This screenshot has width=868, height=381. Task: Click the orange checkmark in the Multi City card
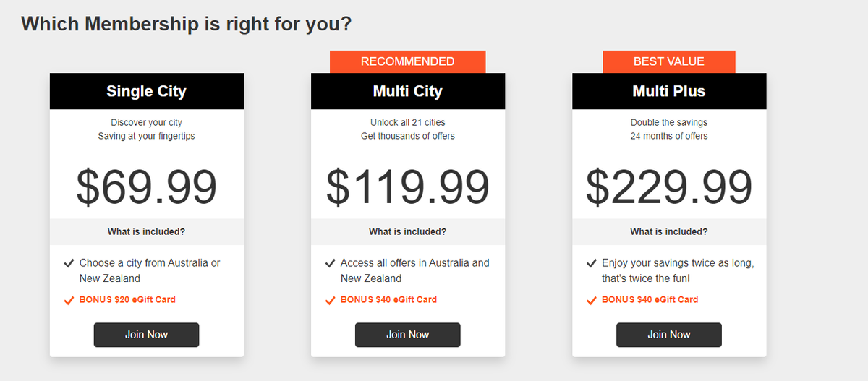click(x=330, y=300)
